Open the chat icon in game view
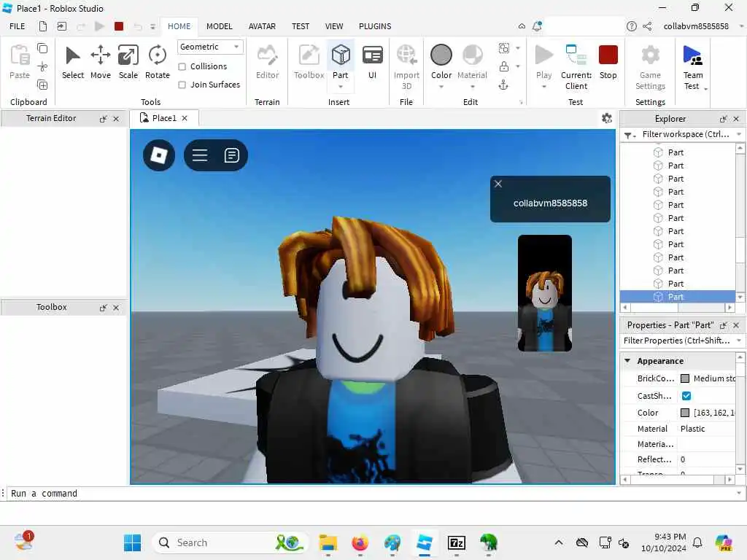 point(231,155)
